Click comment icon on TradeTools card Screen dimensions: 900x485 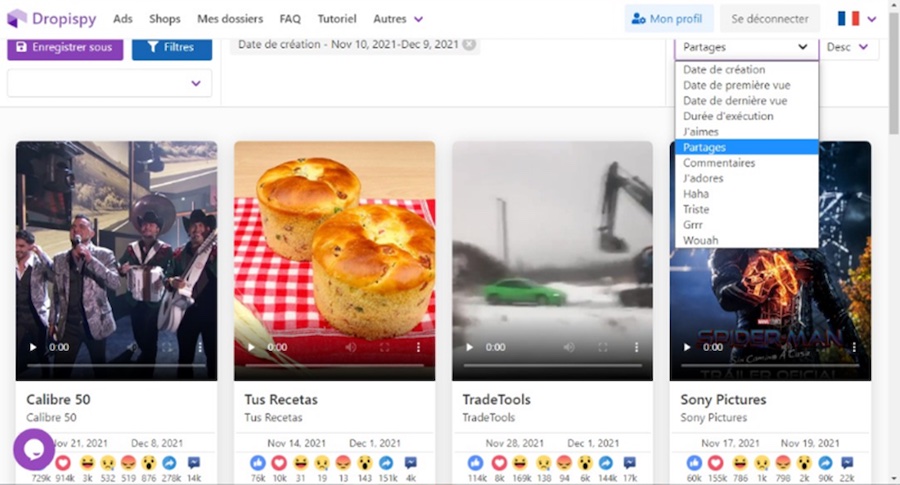pyautogui.click(x=630, y=463)
